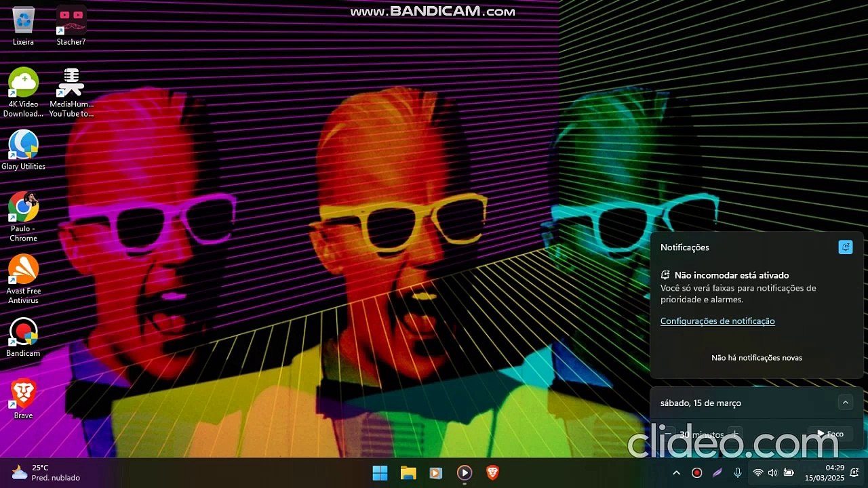Image resolution: width=868 pixels, height=488 pixels.
Task: Show hidden tray icons chevron
Action: tap(676, 473)
